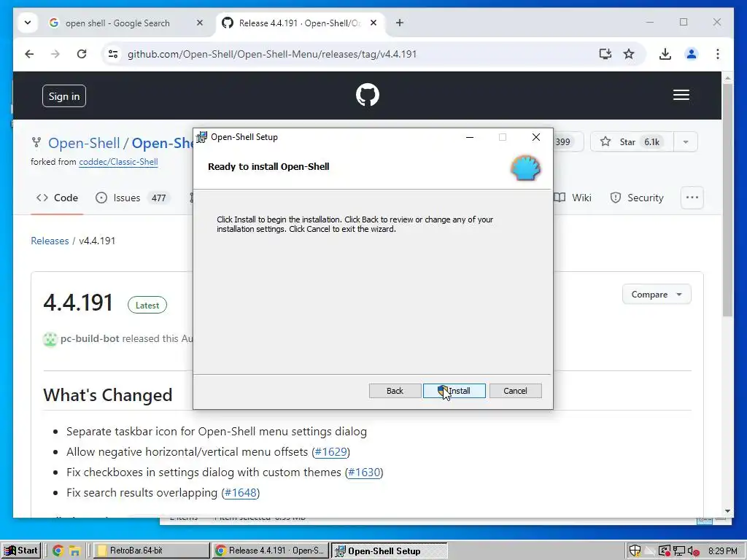The image size is (747, 560).
Task: Open a new browser tab
Action: [400, 23]
